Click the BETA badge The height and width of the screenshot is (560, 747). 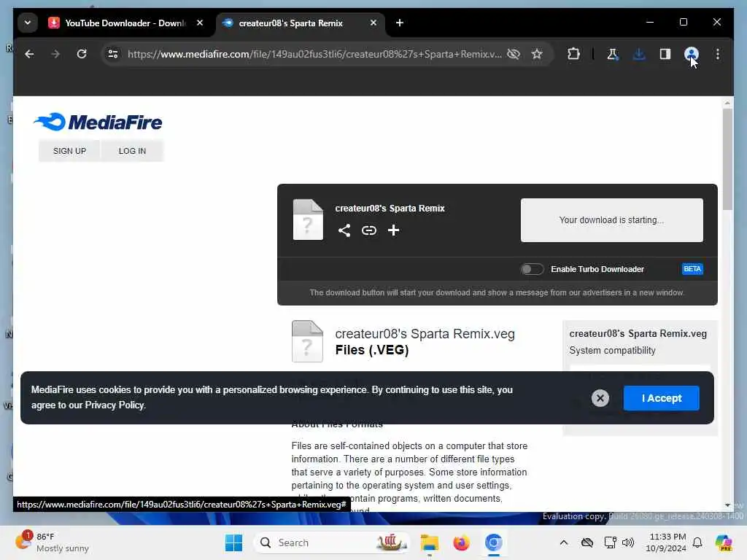(692, 269)
